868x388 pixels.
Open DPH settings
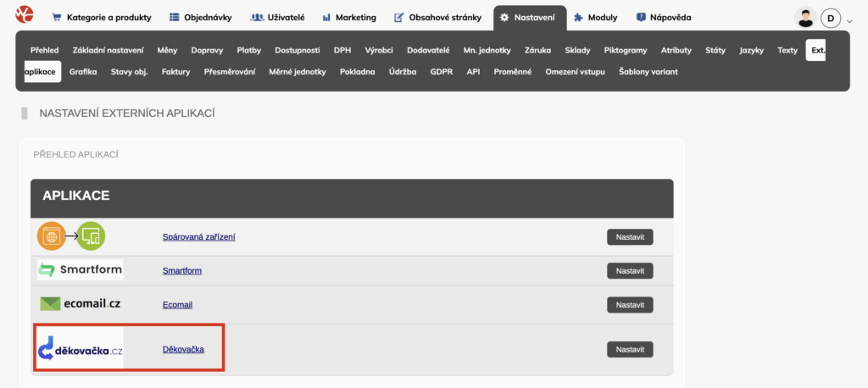click(342, 50)
